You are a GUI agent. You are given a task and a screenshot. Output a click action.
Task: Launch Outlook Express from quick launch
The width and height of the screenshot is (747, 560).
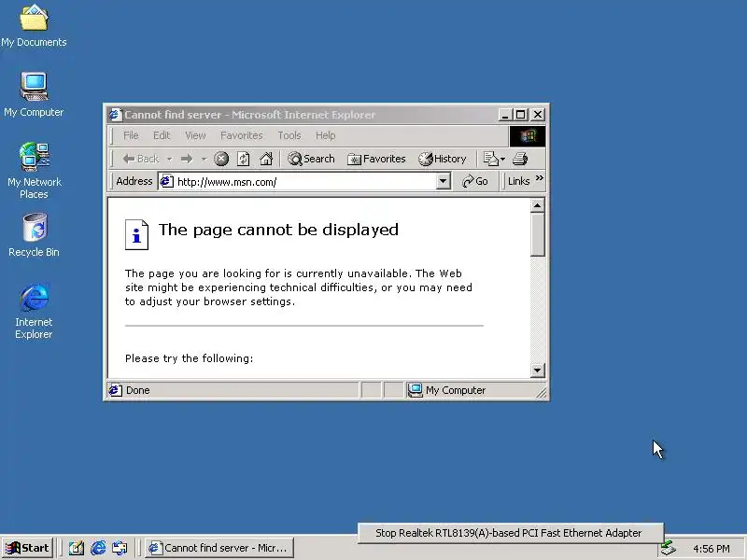(x=120, y=549)
